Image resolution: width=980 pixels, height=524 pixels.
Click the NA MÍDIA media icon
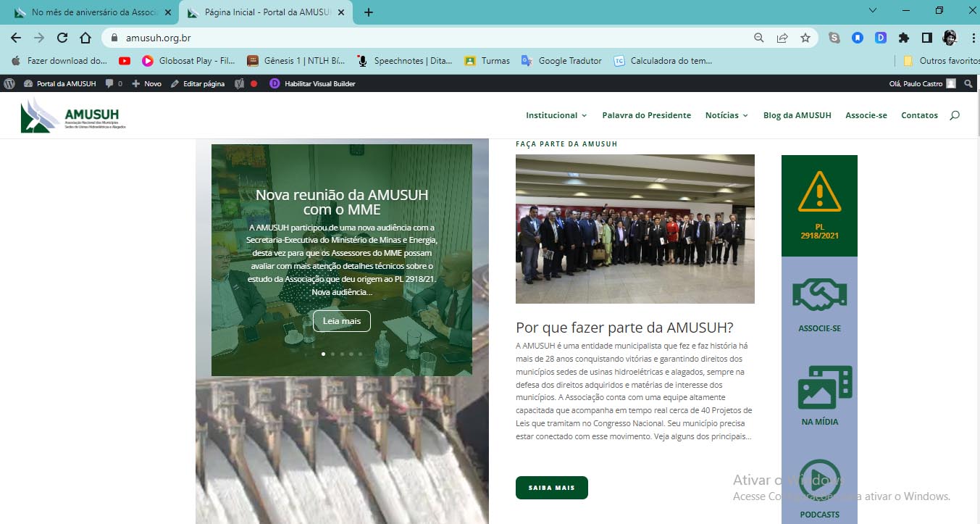coord(824,387)
